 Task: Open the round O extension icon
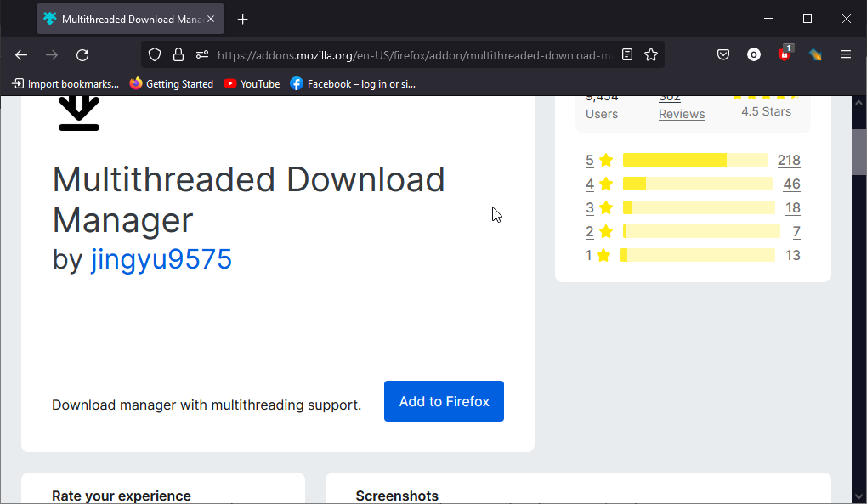(754, 54)
